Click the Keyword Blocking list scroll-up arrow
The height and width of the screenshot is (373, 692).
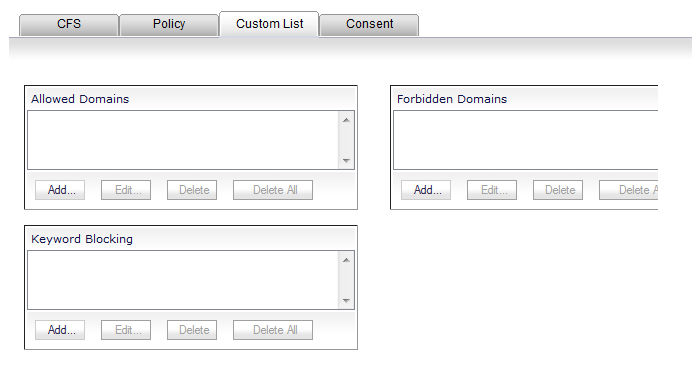346,260
